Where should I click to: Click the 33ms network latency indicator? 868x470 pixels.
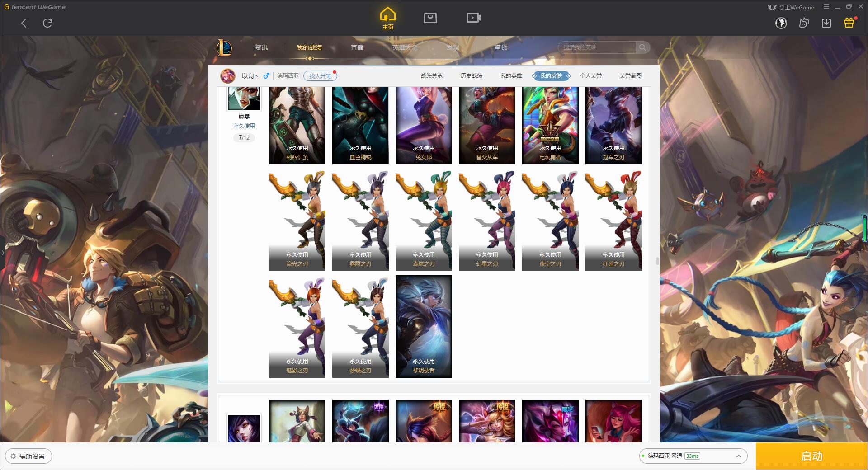tap(692, 456)
